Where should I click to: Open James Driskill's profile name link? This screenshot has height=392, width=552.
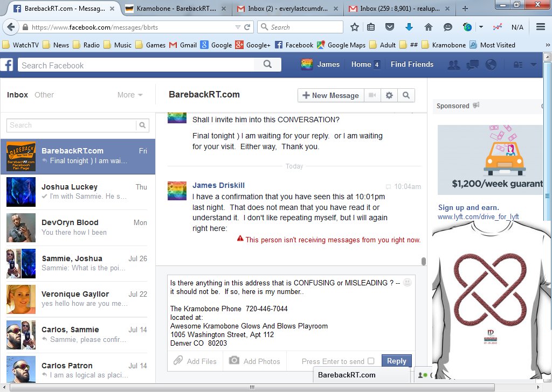218,185
